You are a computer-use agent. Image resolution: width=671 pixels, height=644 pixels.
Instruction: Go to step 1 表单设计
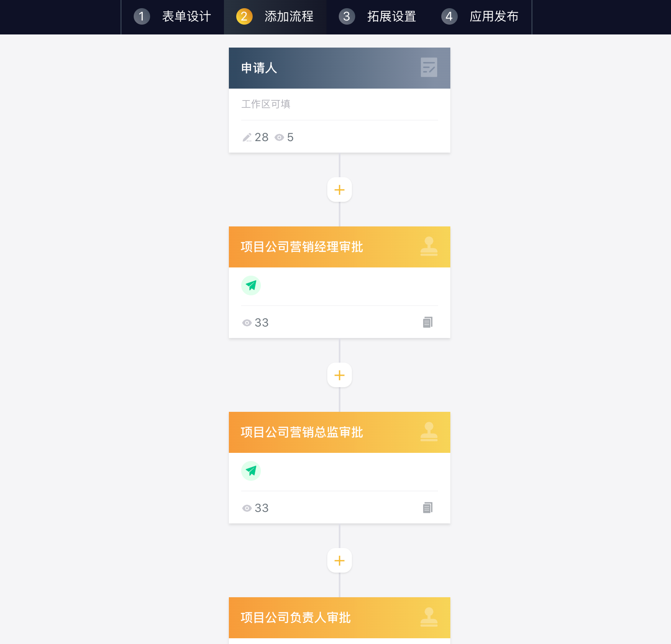click(x=173, y=17)
